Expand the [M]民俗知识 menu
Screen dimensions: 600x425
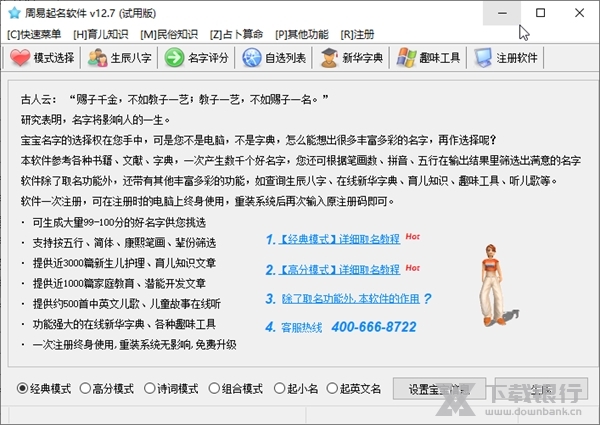[169, 34]
